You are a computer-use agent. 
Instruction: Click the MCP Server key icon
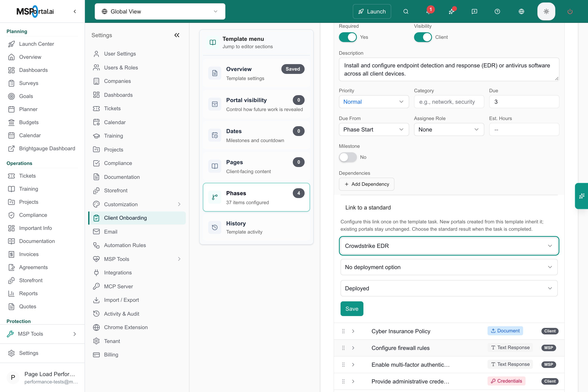tap(96, 286)
